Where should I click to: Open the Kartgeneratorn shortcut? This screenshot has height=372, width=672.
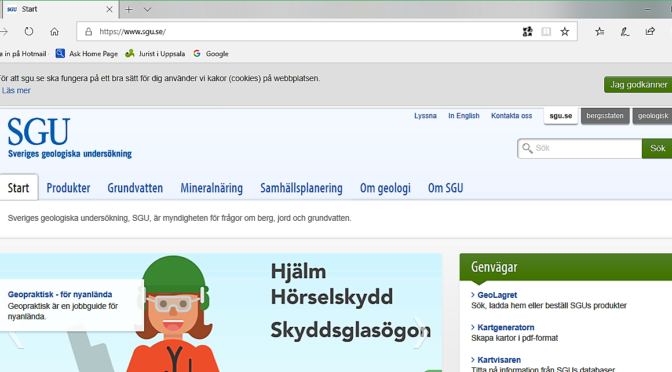(x=506, y=327)
